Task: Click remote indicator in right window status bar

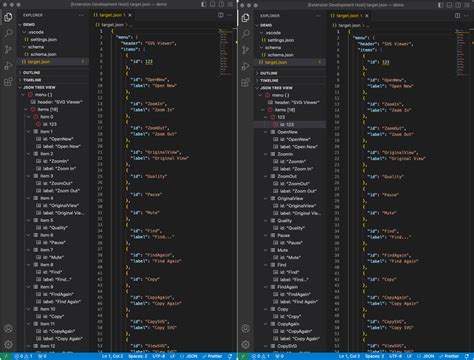Action: point(243,356)
